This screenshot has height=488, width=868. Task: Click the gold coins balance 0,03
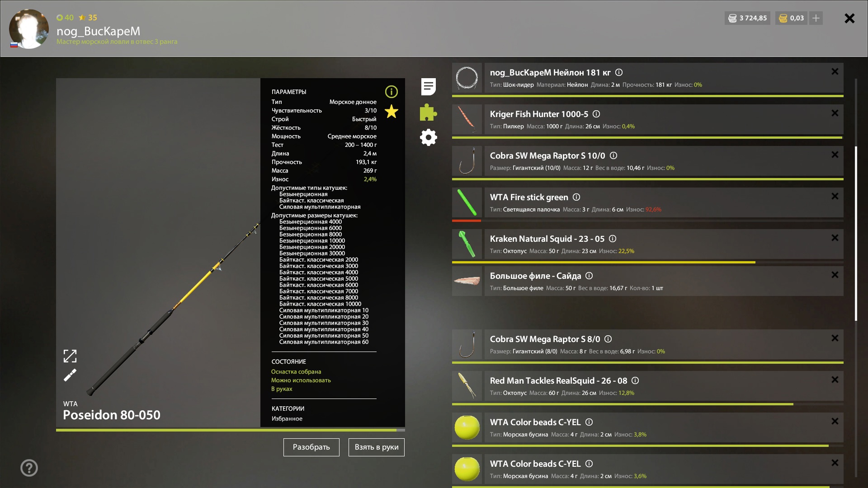click(792, 18)
